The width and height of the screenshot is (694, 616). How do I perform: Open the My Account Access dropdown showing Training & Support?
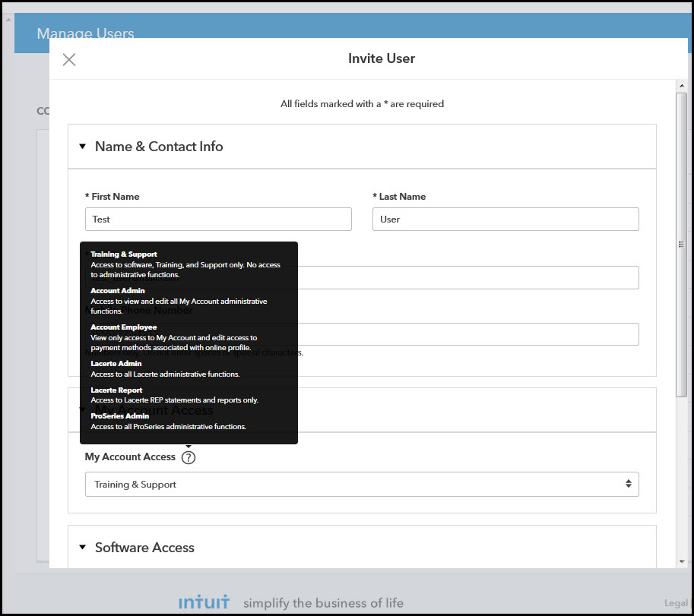[362, 485]
